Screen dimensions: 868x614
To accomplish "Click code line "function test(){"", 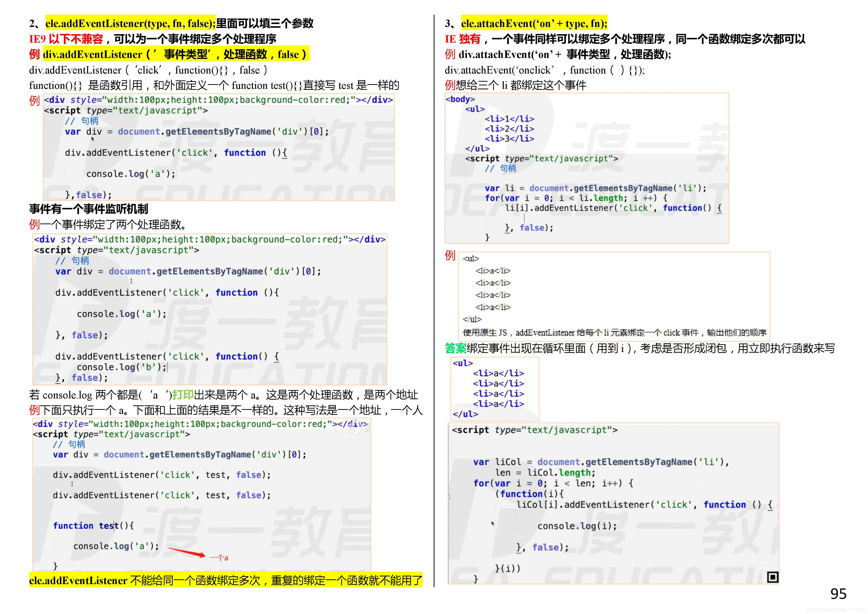I will tap(93, 526).
